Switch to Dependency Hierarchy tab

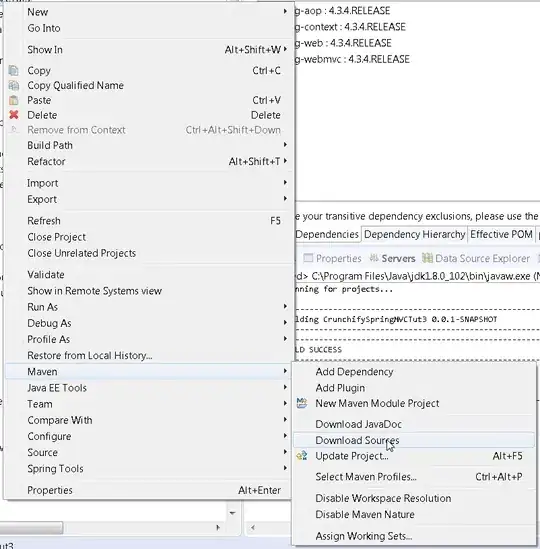point(414,234)
